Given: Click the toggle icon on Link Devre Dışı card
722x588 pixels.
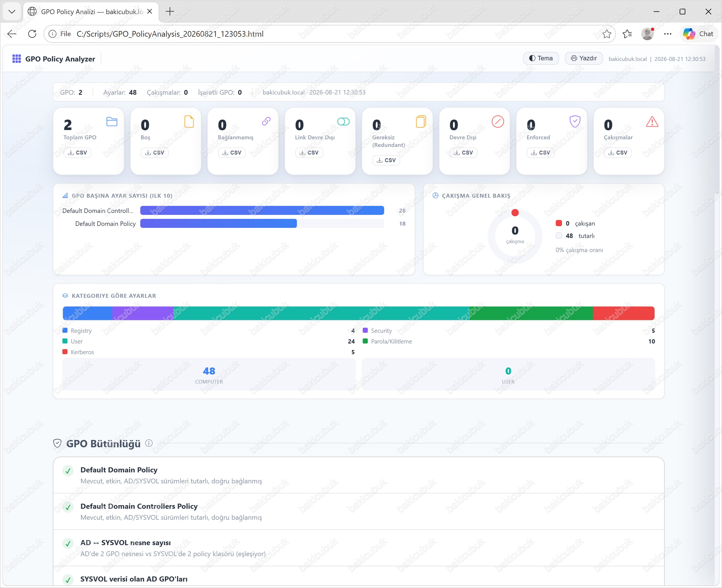Looking at the screenshot, I should 344,121.
